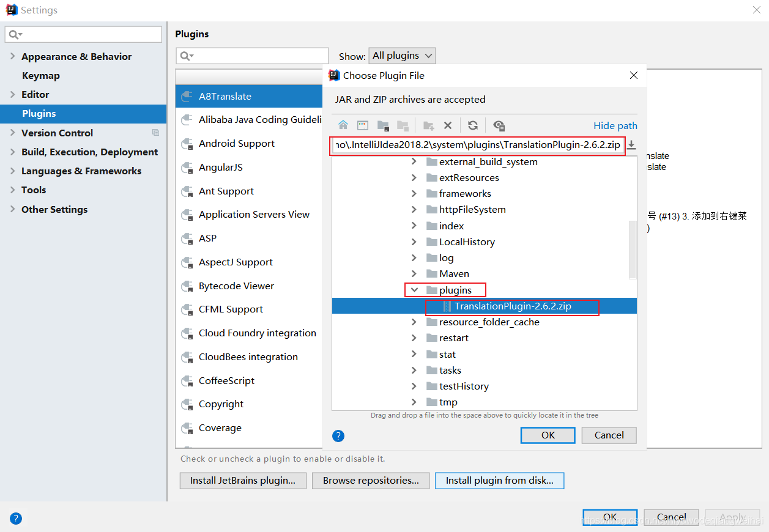Focus the plugins search field
Viewport: 769px width, 532px height.
(252, 56)
